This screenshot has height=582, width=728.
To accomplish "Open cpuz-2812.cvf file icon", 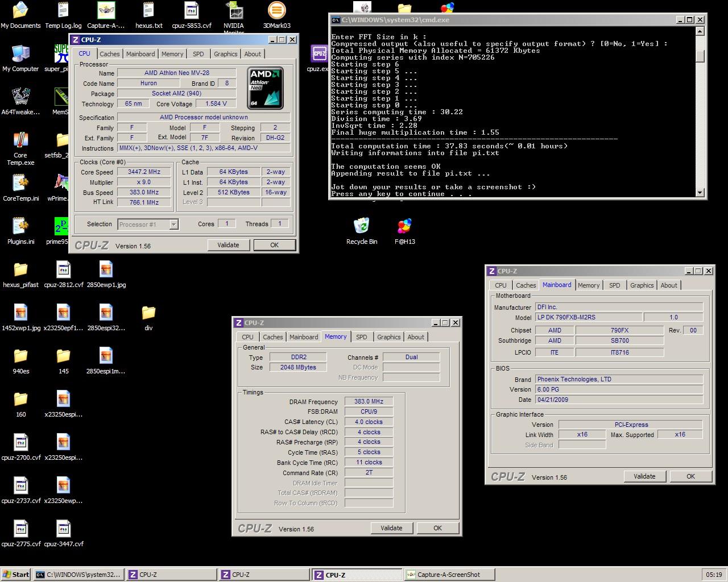I will pos(63,274).
